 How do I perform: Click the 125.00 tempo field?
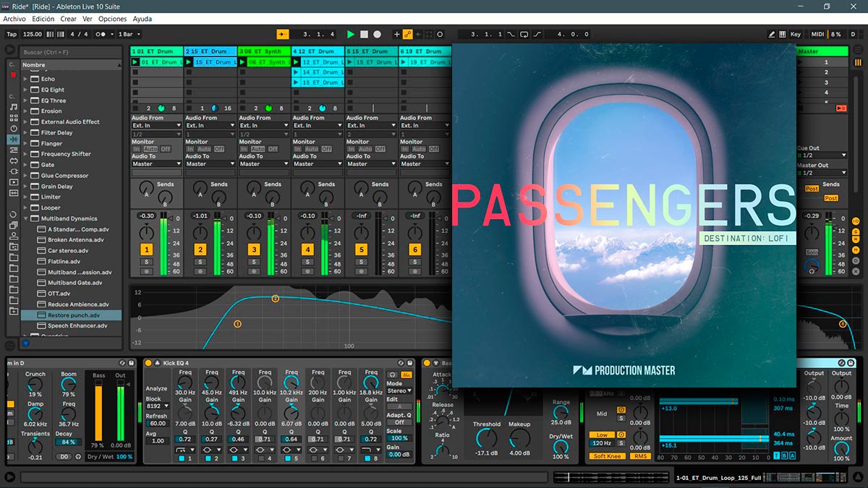(32, 34)
